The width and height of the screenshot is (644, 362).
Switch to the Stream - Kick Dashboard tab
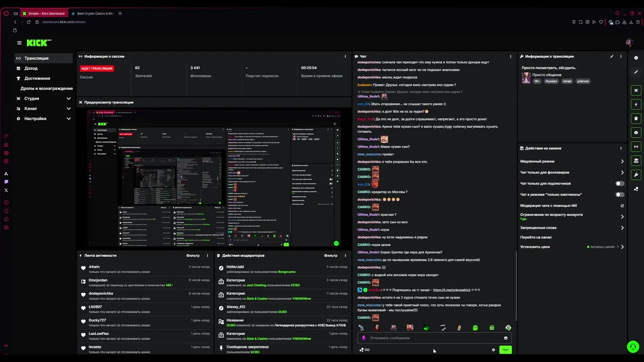click(x=44, y=14)
